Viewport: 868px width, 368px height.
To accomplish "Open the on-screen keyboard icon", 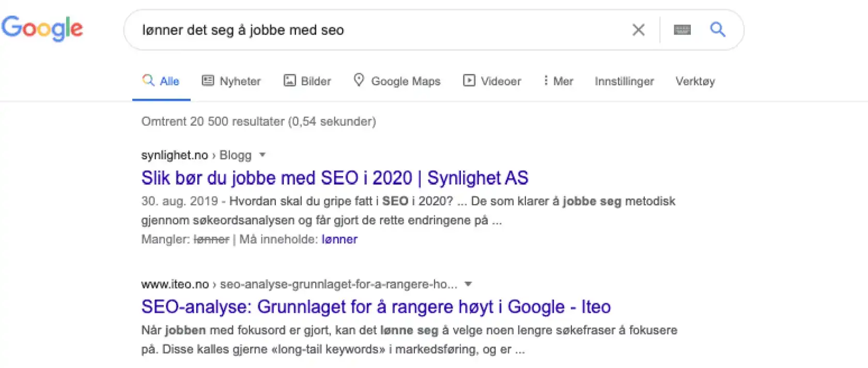I will point(683,30).
